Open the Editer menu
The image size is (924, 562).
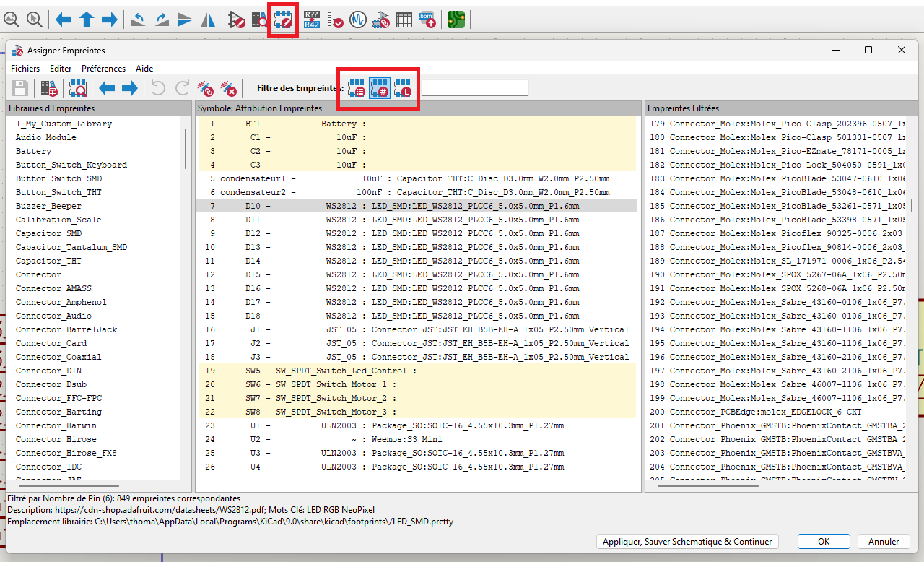pos(61,69)
